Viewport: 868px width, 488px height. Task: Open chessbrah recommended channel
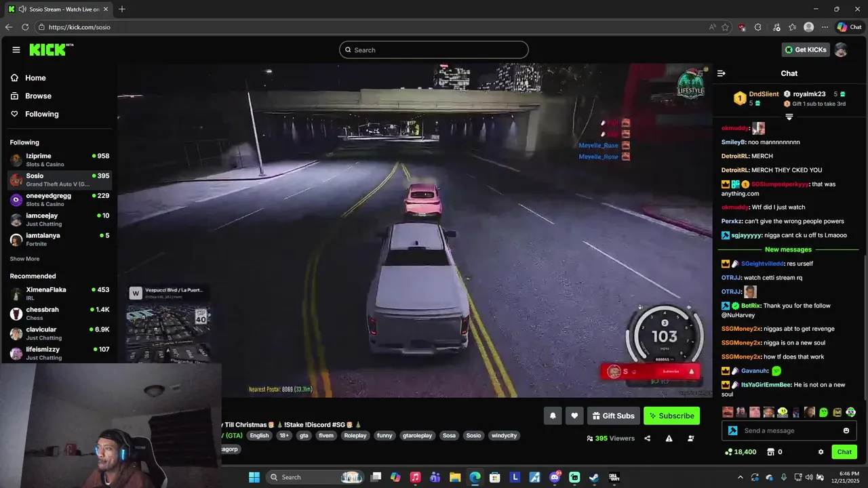pos(60,313)
